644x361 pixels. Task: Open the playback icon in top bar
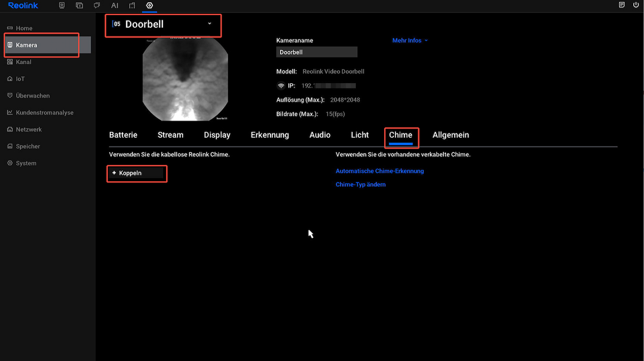tap(79, 5)
